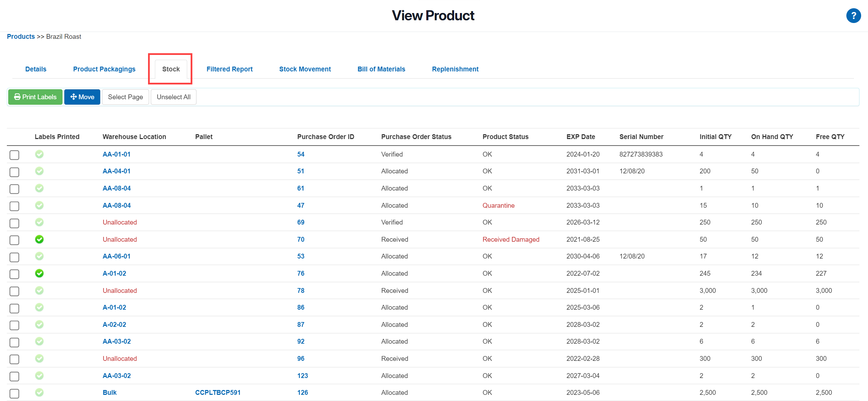Viewport: 868px width, 401px height.
Task: Go to Products breadcrumb link
Action: point(21,36)
